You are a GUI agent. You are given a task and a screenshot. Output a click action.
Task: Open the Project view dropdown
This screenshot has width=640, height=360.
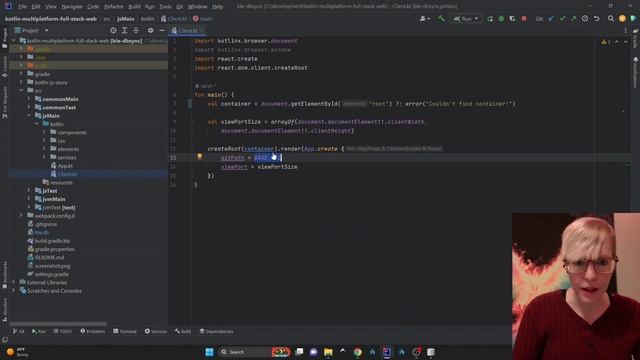(x=32, y=31)
